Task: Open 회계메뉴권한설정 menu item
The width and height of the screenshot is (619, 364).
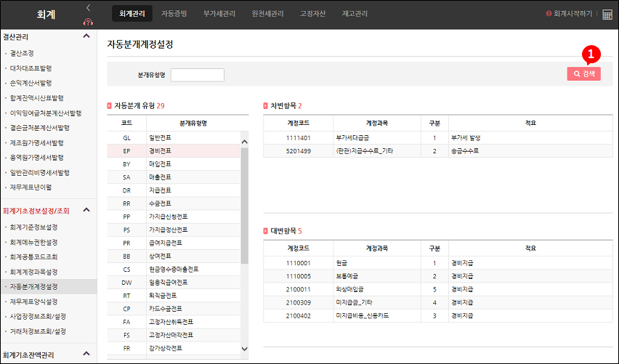Action: 33,243
